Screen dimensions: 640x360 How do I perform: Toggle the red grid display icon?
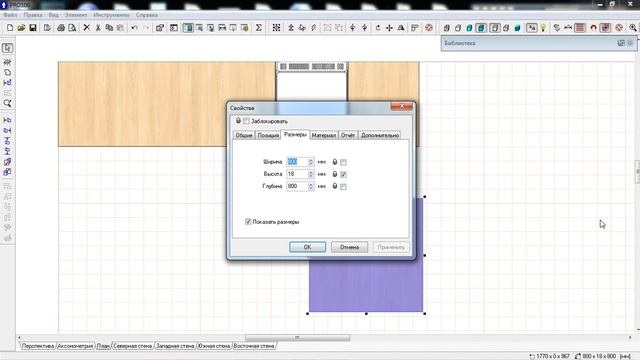point(580,28)
